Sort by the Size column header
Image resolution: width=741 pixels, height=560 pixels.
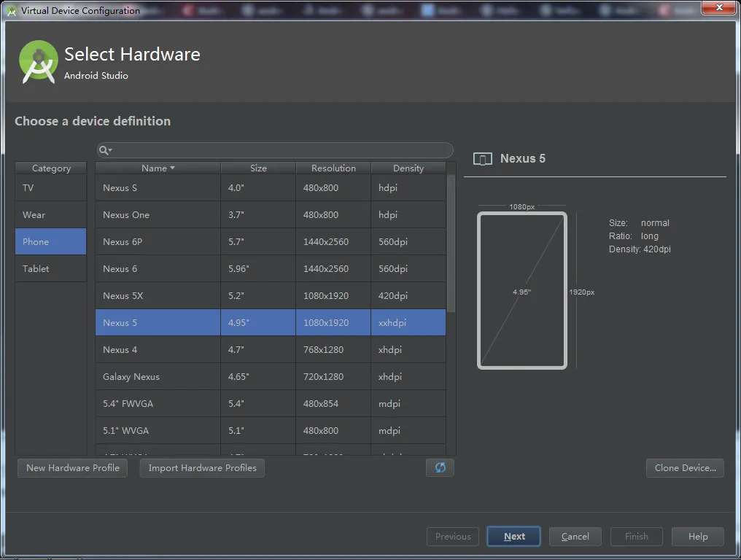[258, 168]
